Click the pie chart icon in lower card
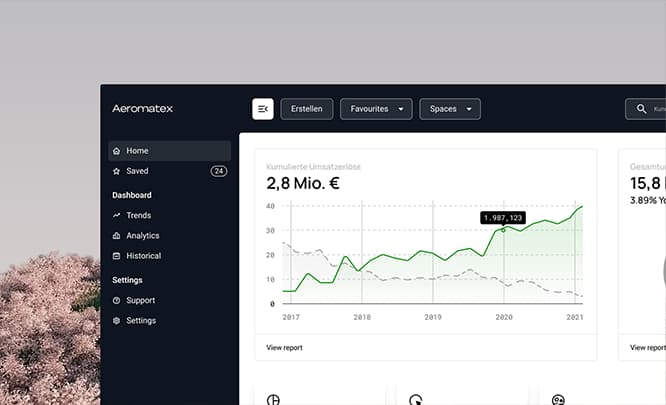The image size is (666, 405). click(273, 399)
